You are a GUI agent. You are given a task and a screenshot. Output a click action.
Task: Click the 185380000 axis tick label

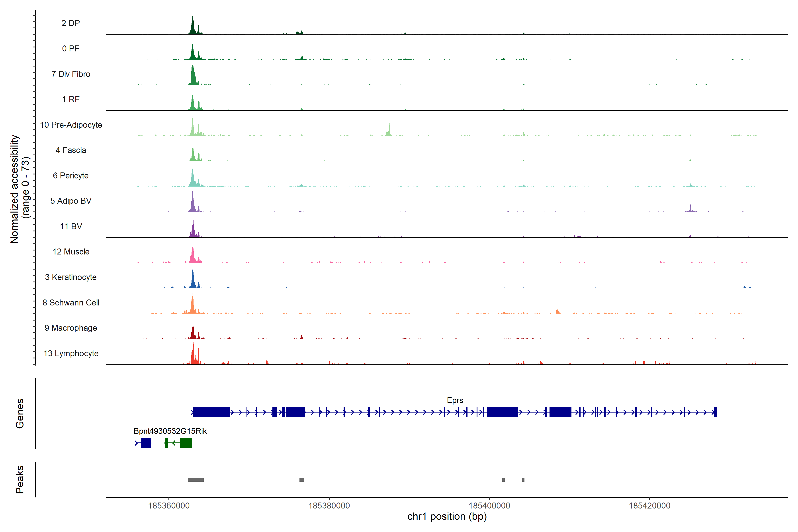(329, 506)
